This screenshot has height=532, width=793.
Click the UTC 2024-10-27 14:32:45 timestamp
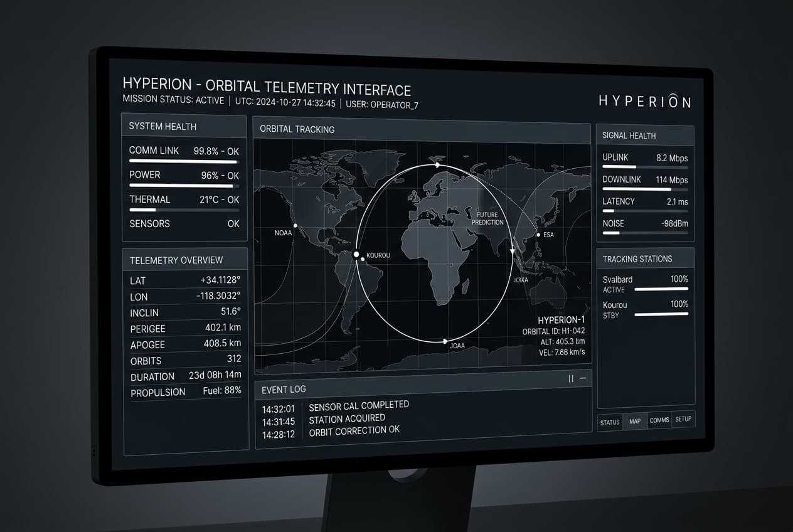point(285,102)
